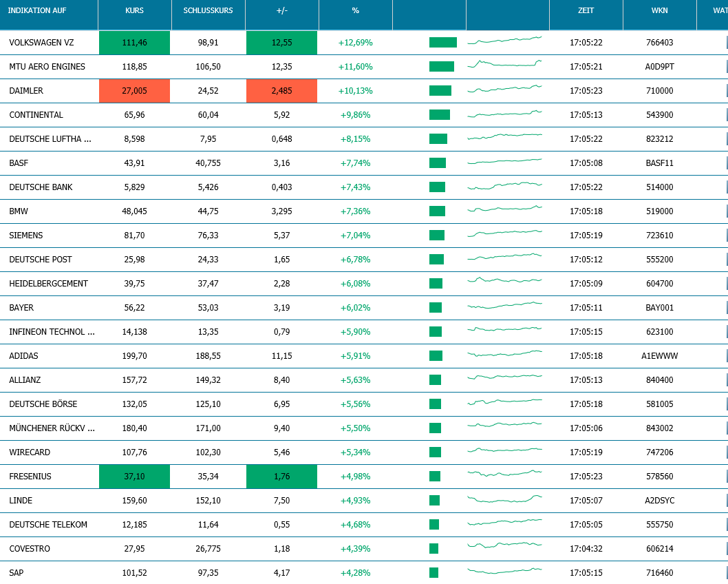Image resolution: width=728 pixels, height=584 pixels.
Task: Click the WIRECARD stock name
Action: [30, 452]
